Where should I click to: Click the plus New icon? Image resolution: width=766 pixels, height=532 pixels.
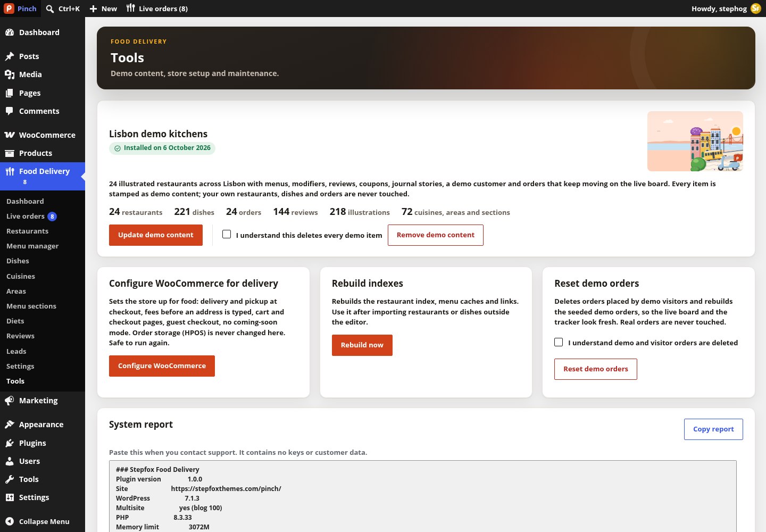[x=93, y=9]
